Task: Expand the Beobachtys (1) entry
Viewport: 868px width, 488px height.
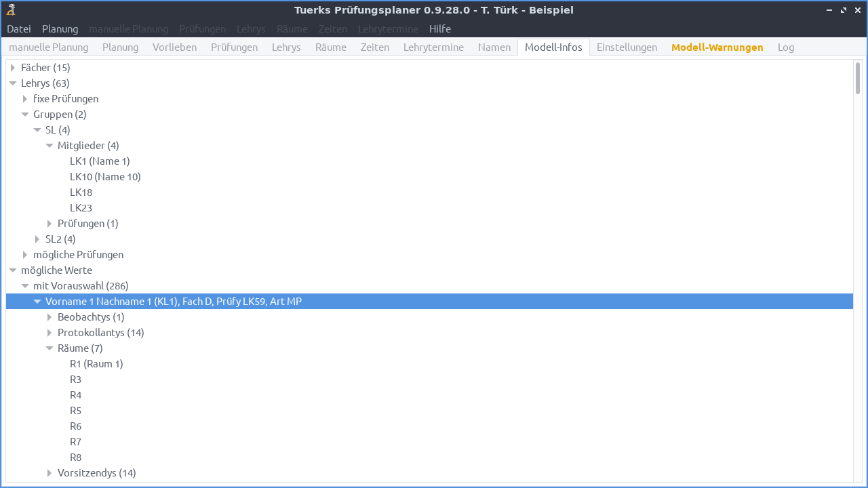Action: pos(50,317)
